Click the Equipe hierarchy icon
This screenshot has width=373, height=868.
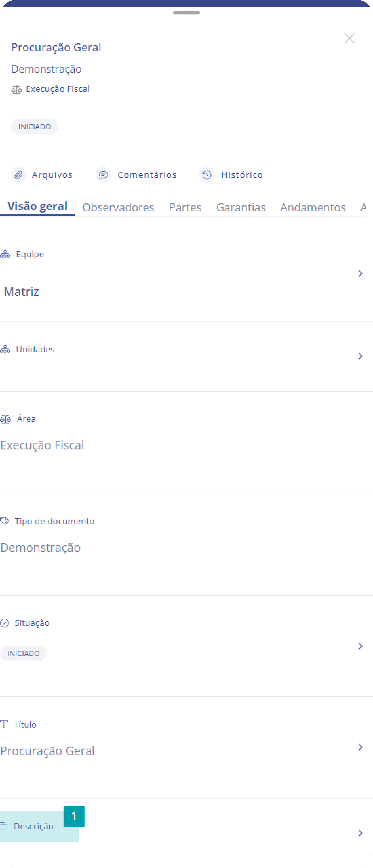[x=5, y=254]
